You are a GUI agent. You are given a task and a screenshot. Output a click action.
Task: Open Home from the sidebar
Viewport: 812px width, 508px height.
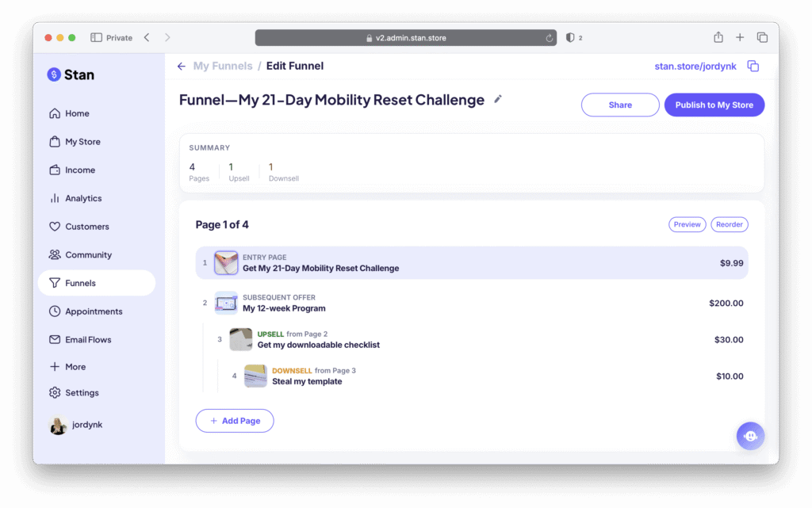[x=70, y=113]
